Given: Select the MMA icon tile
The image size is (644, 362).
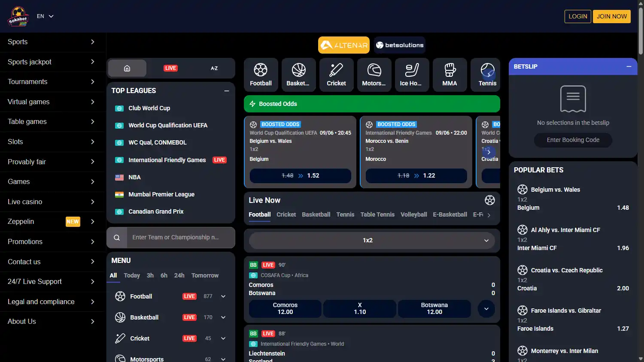Looking at the screenshot, I should click(450, 75).
